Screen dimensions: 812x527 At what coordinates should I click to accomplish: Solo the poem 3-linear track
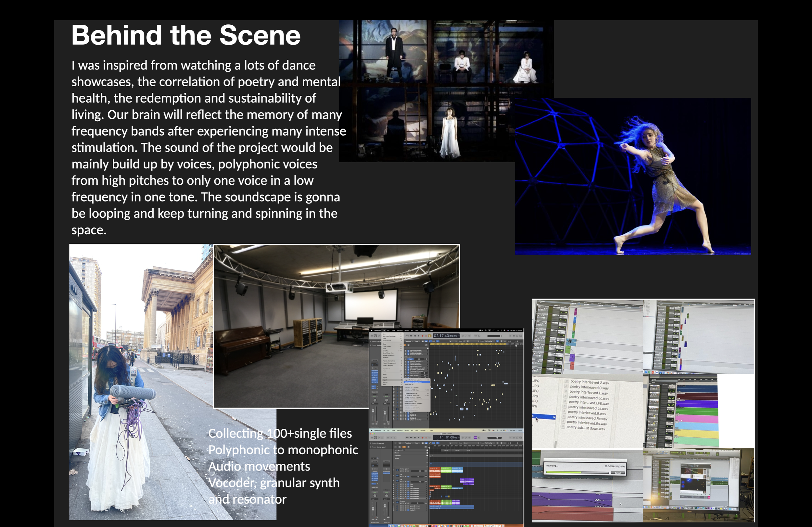coord(403,506)
